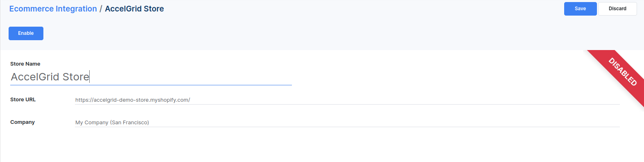Toggle the store on with Enable button
This screenshot has height=162, width=644.
[26, 33]
